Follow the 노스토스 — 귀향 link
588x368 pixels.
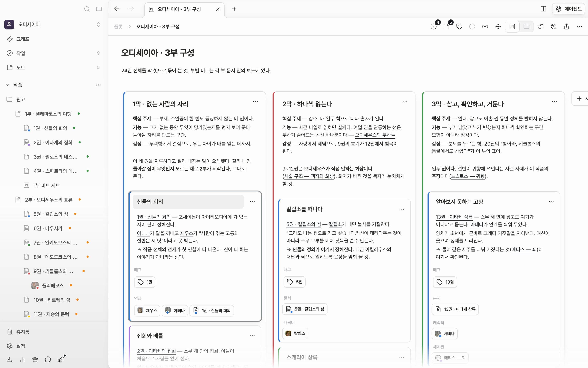[468, 176]
